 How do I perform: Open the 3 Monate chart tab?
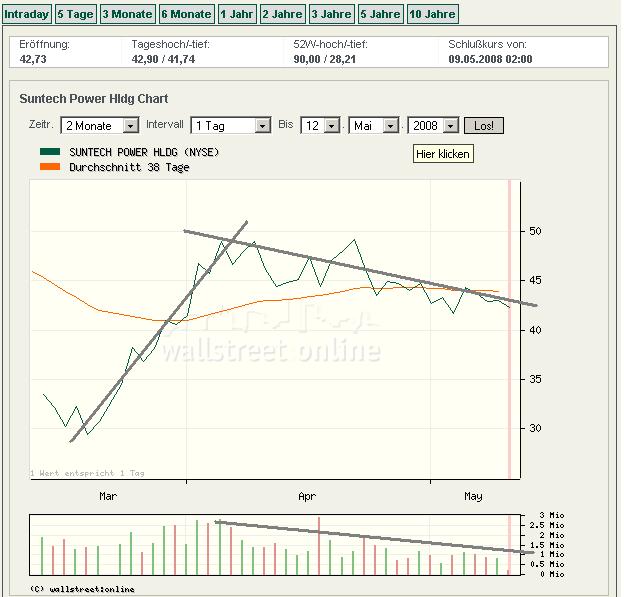(x=127, y=14)
